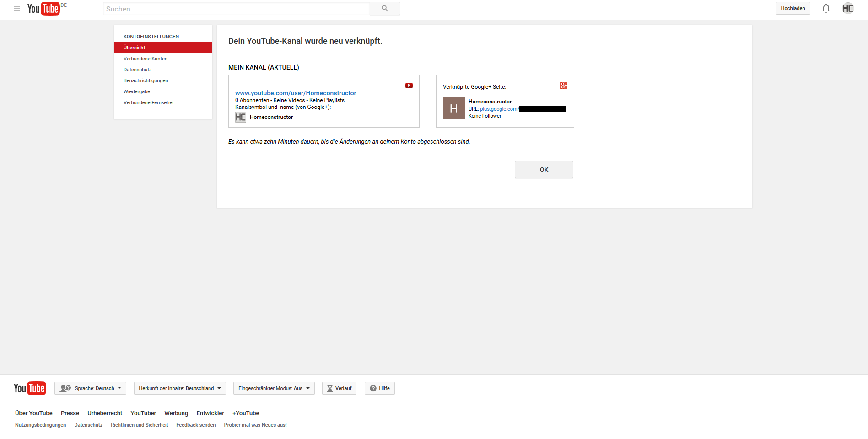Screen dimensions: 868x439
Task: Open Verbundene Konten settings
Action: point(146,59)
